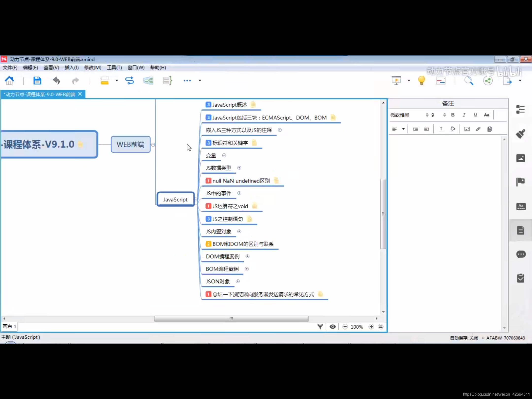Open the comments bubble sidebar icon
Viewport: 532px width, 399px height.
521,254
